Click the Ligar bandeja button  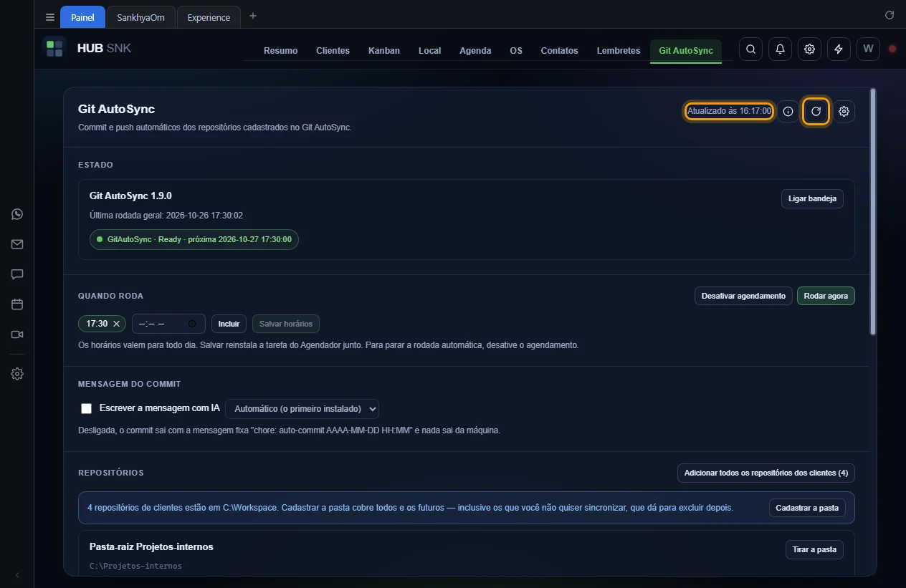[x=812, y=199]
